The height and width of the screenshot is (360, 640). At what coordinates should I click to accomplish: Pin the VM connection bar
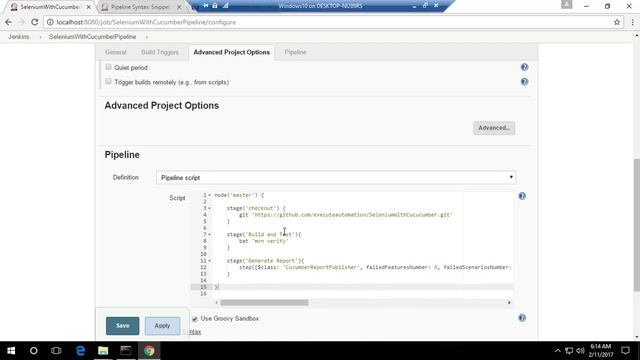click(205, 5)
